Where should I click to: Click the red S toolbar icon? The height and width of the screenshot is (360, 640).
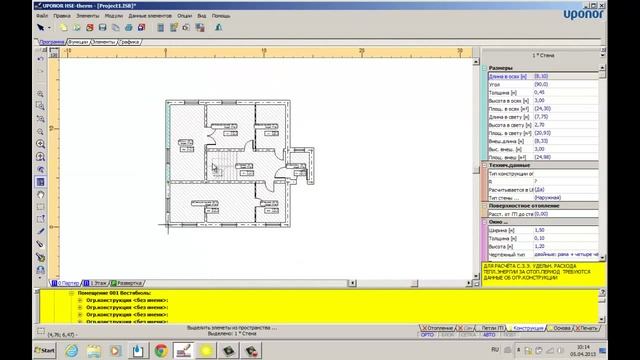click(90, 27)
